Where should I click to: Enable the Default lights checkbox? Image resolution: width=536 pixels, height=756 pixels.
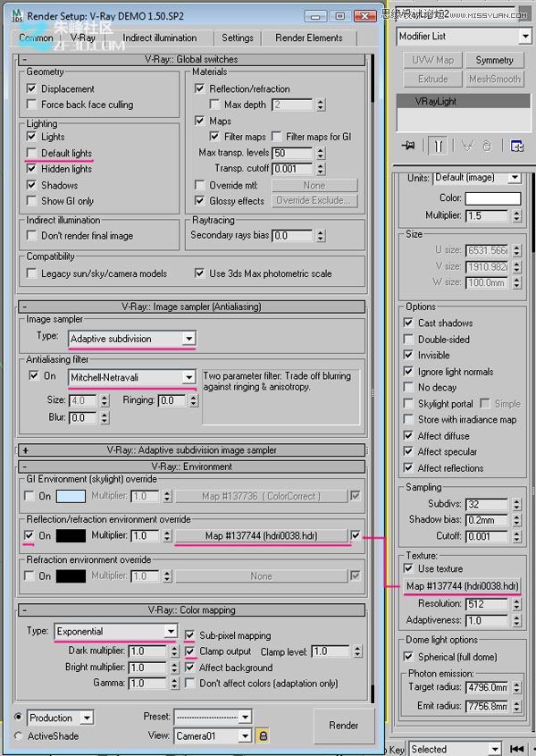[31, 153]
